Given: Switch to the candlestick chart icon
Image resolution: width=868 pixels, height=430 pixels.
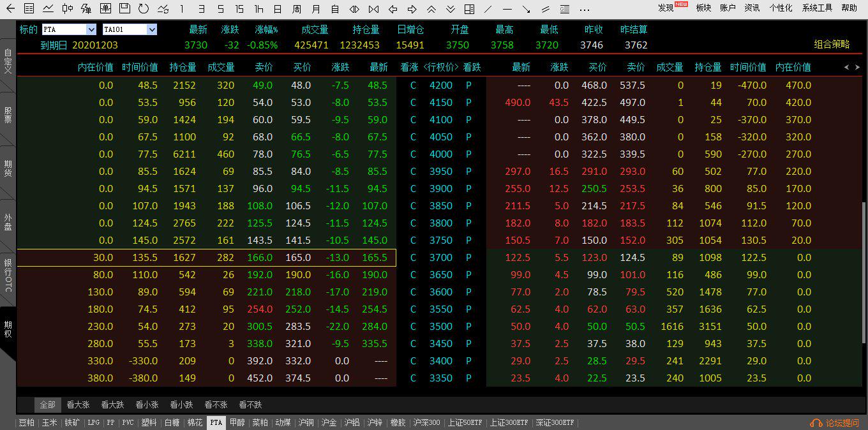Looking at the screenshot, I should click(67, 9).
